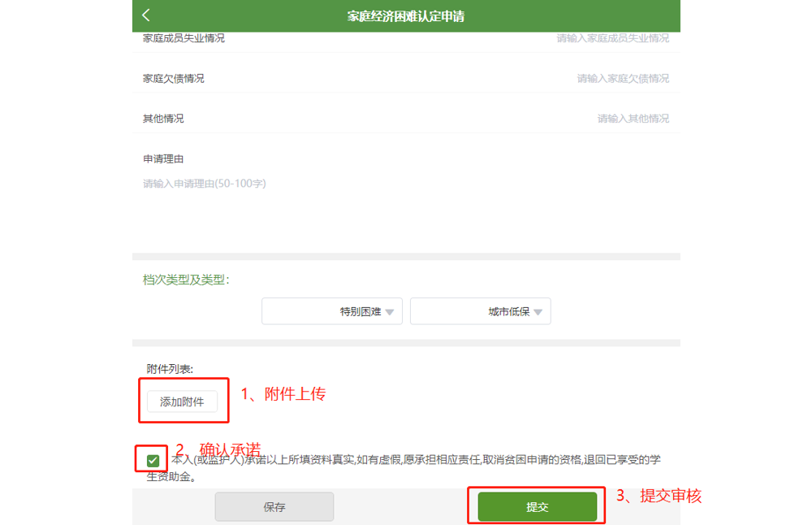812x525 pixels.
Task: Click the 家庭经济困难认定申请 title bar
Action: [406, 15]
